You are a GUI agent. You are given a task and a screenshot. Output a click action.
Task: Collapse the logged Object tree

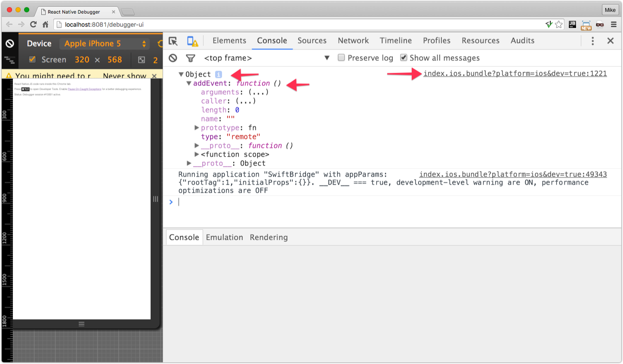(x=181, y=74)
